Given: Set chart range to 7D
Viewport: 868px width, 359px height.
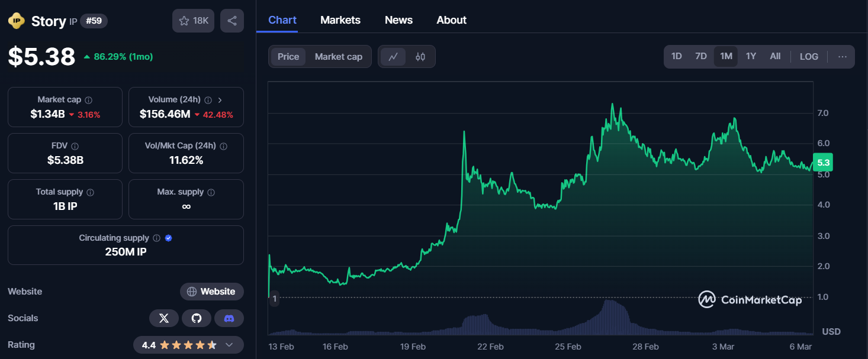Looking at the screenshot, I should 701,57.
